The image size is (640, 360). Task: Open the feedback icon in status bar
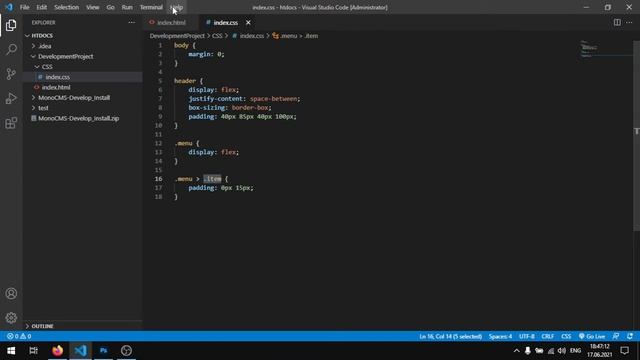(x=616, y=336)
